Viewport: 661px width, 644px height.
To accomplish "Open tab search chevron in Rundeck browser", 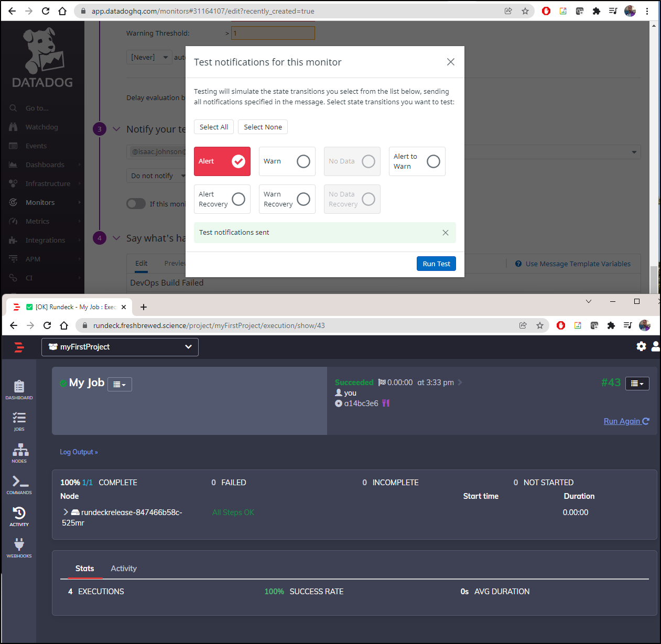I will [x=589, y=301].
